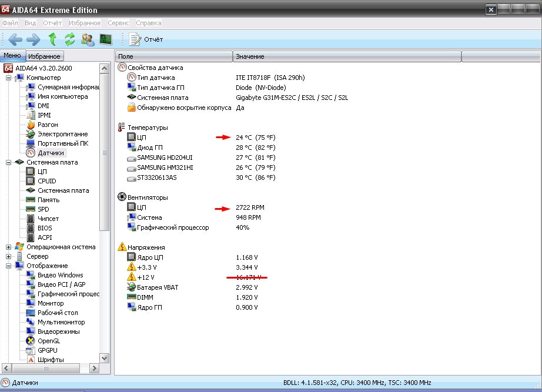
Task: Click the Портативный ПК laptop icon
Action: point(31,143)
